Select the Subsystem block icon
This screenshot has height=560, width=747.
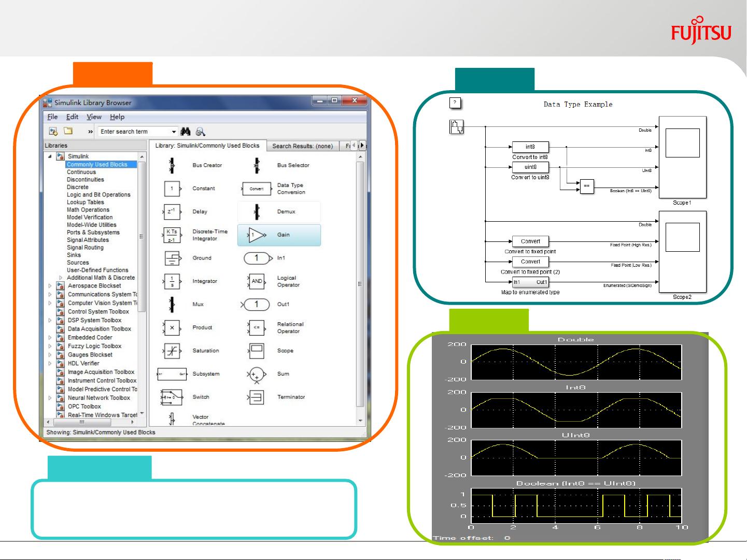[x=172, y=374]
